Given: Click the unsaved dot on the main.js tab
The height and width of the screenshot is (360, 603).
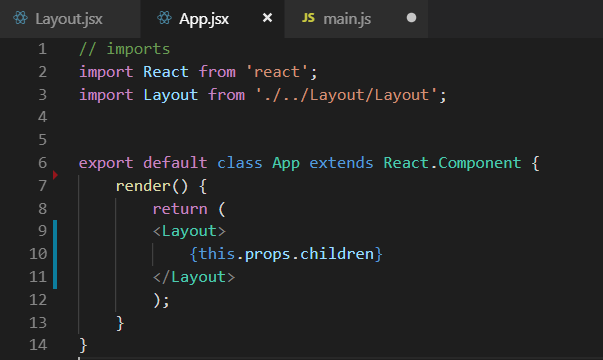Looking at the screenshot, I should point(411,18).
